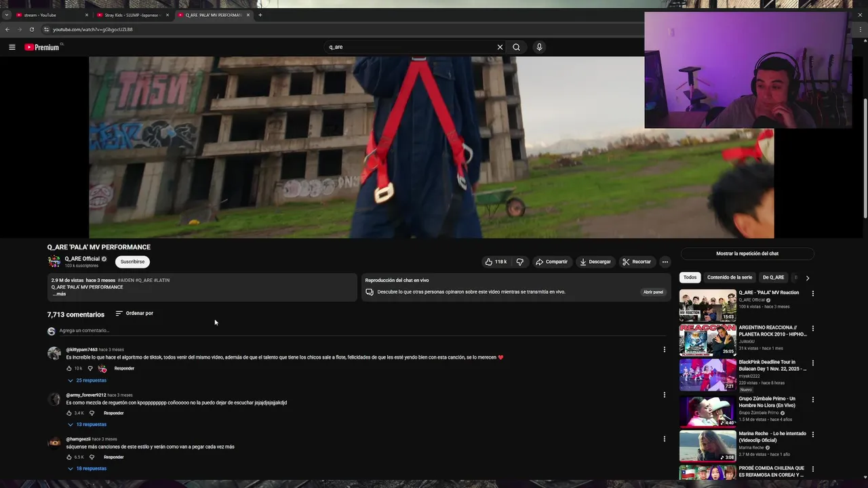Dislike the video with thumbs down

pyautogui.click(x=520, y=262)
